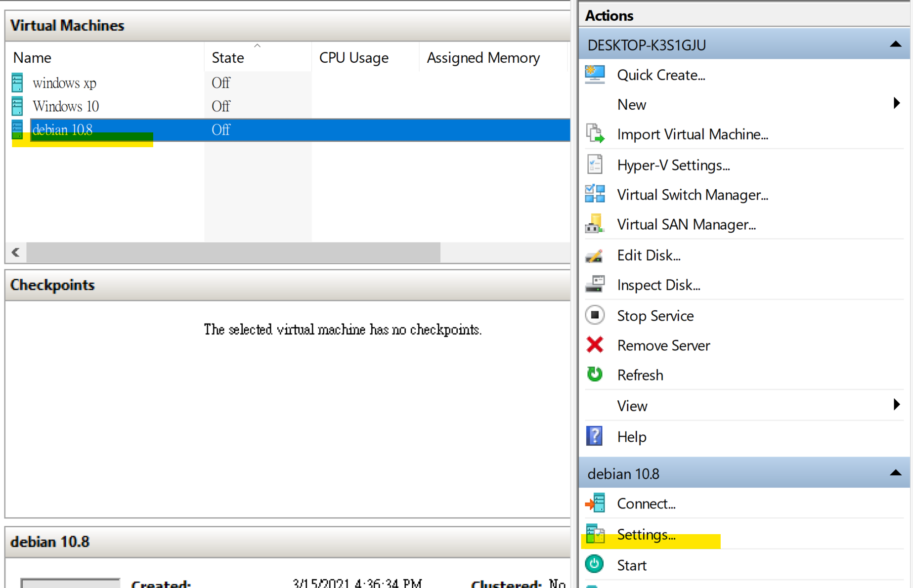Choose Remove Server action
The width and height of the screenshot is (913, 588).
[x=663, y=345]
